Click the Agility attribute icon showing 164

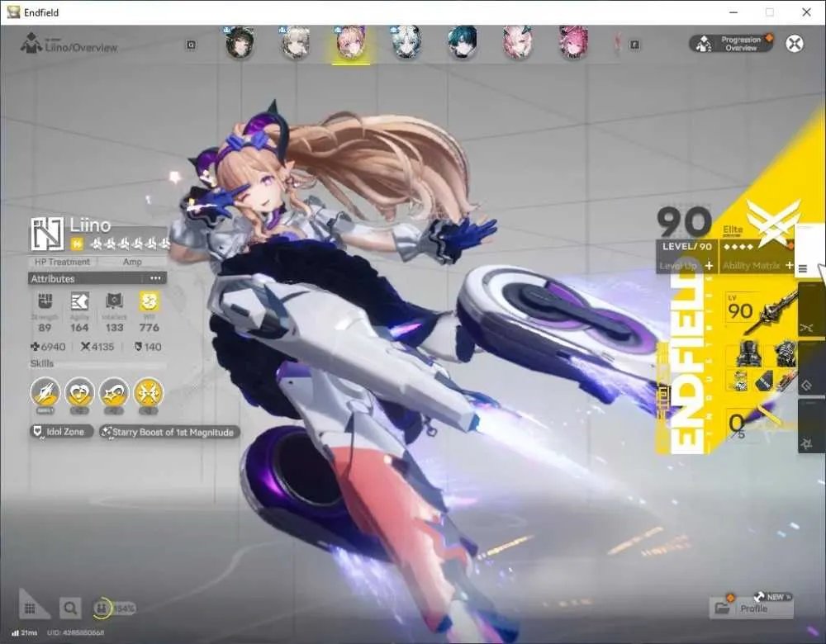click(x=79, y=301)
